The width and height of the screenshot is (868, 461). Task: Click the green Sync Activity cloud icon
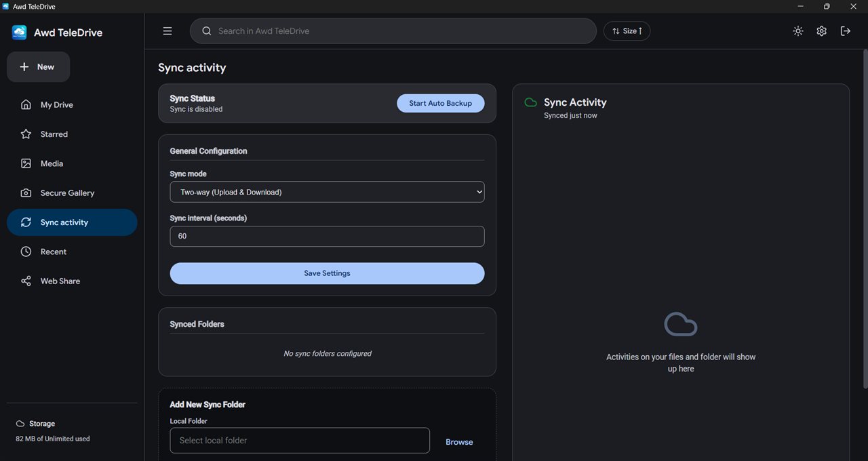click(x=531, y=102)
